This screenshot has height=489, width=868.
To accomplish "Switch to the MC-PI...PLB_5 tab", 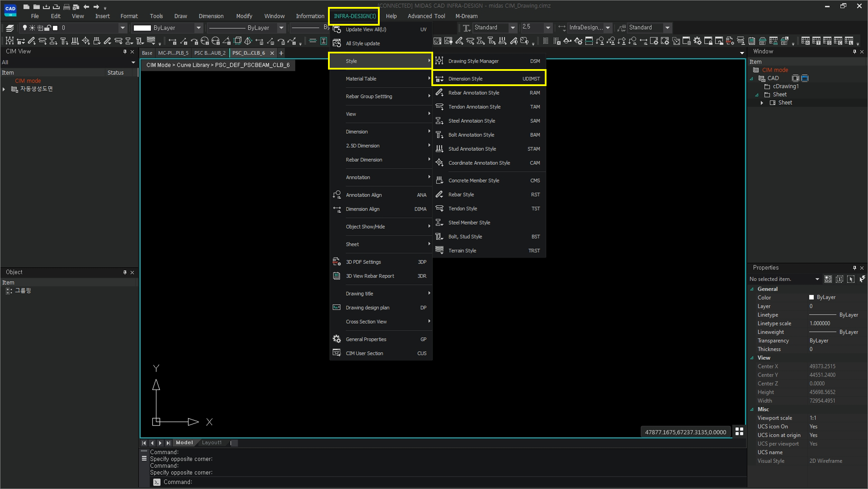I will pyautogui.click(x=173, y=53).
